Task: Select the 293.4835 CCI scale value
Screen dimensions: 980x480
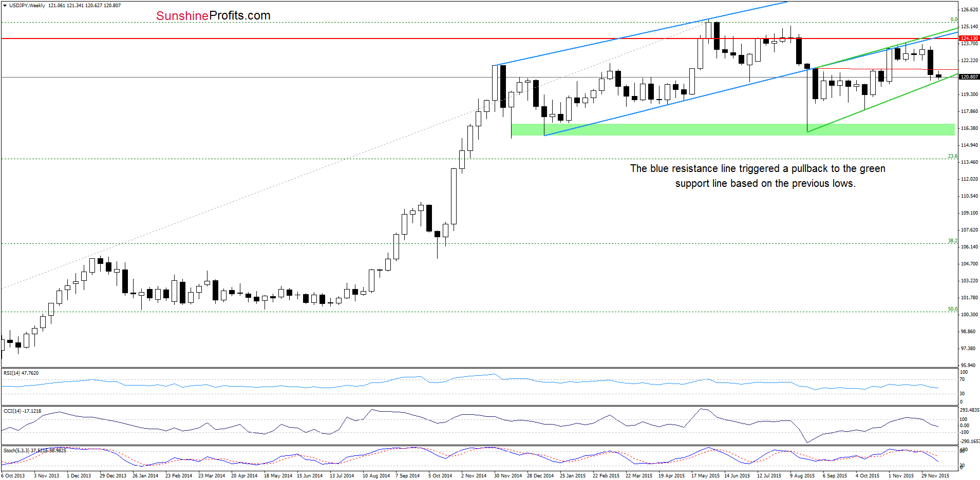Action: click(970, 410)
